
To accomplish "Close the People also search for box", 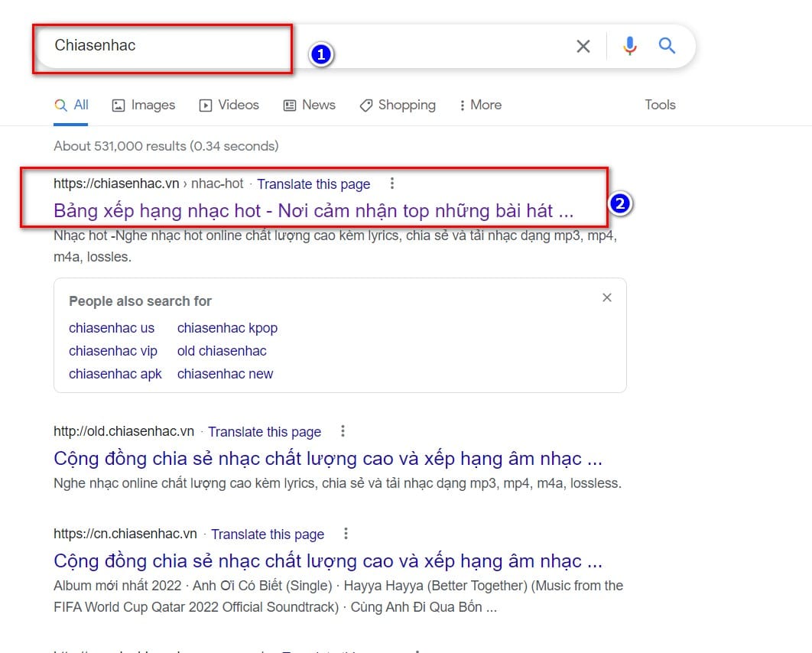I will (x=607, y=297).
